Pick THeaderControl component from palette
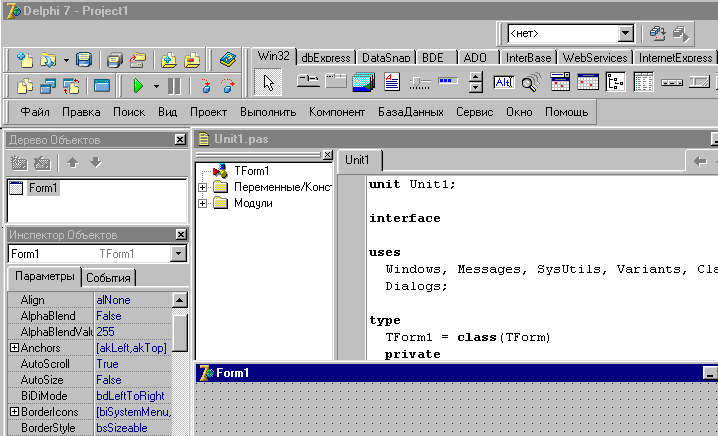Viewport: 718px width, 436px height. 672,83
